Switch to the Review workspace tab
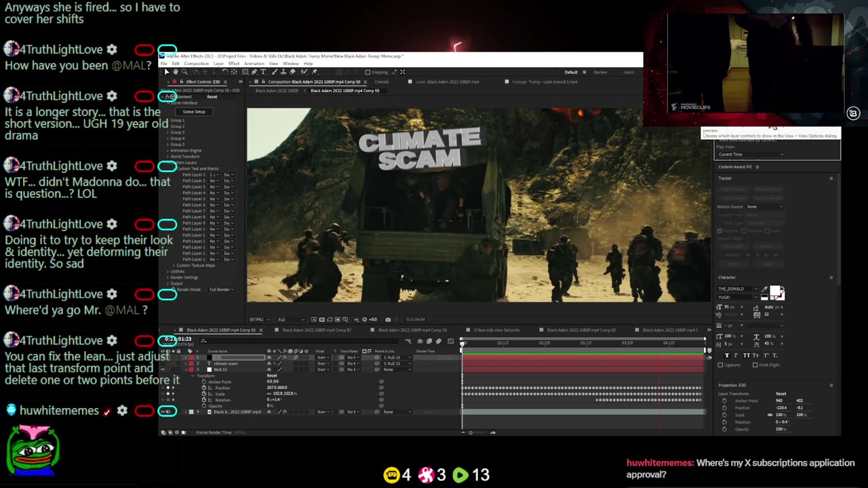This screenshot has width=868, height=488. pyautogui.click(x=601, y=73)
